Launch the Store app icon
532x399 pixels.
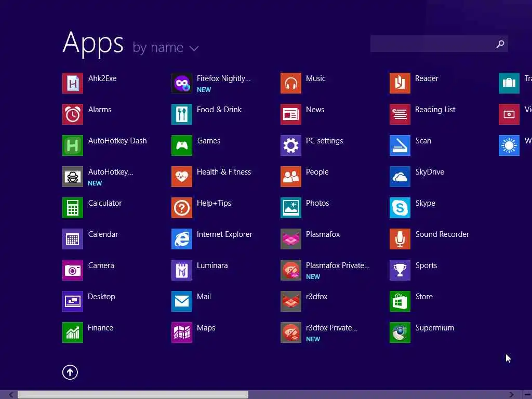coord(400,301)
